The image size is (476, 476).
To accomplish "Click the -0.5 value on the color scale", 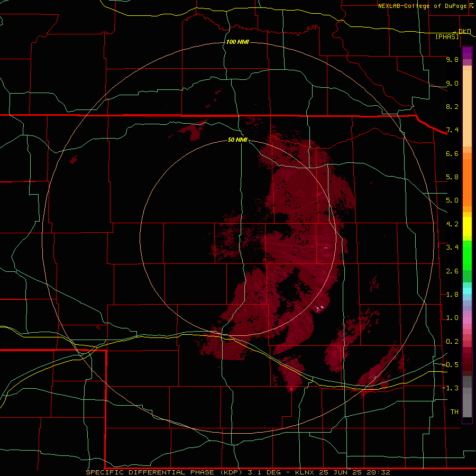I will [450, 365].
